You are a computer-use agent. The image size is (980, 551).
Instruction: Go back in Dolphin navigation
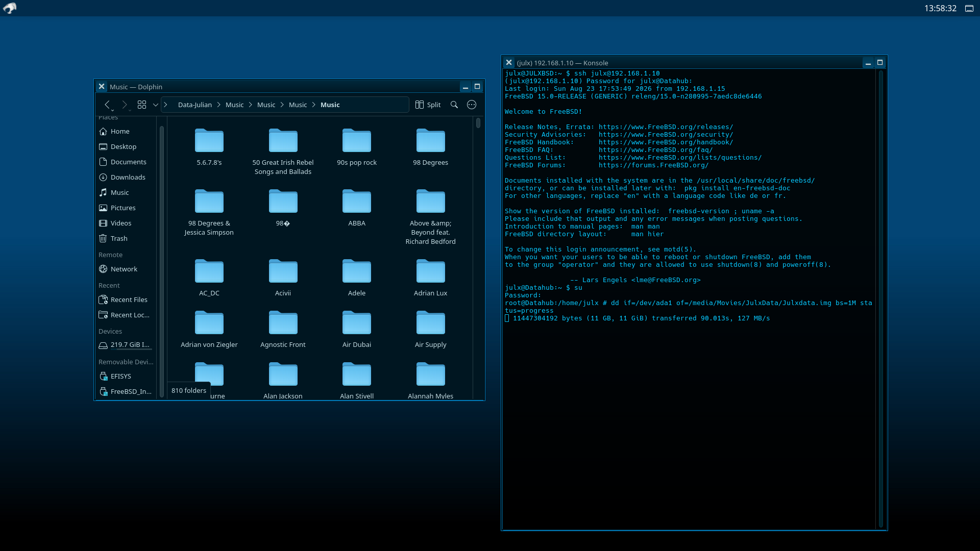coord(107,105)
